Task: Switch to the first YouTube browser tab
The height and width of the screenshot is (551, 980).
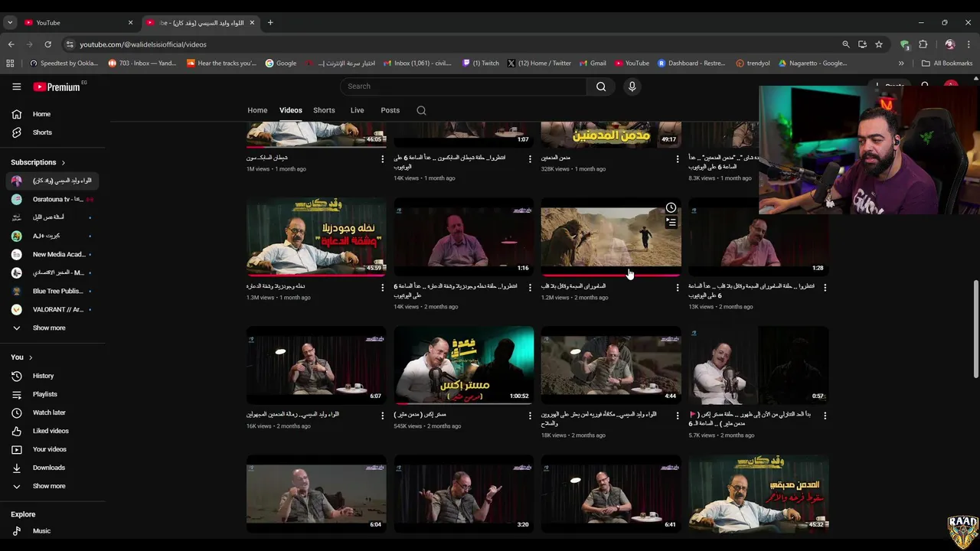Action: 78,22
